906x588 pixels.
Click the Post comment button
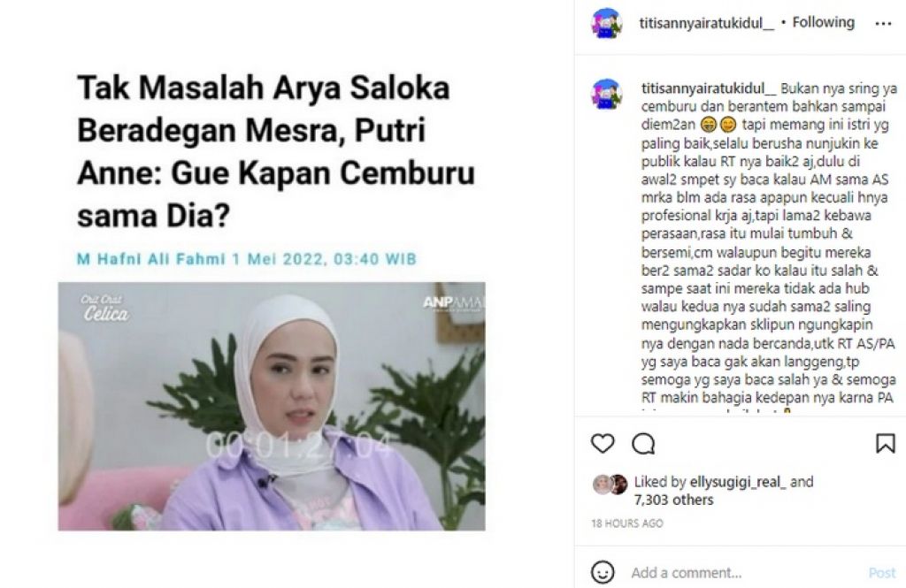(882, 572)
